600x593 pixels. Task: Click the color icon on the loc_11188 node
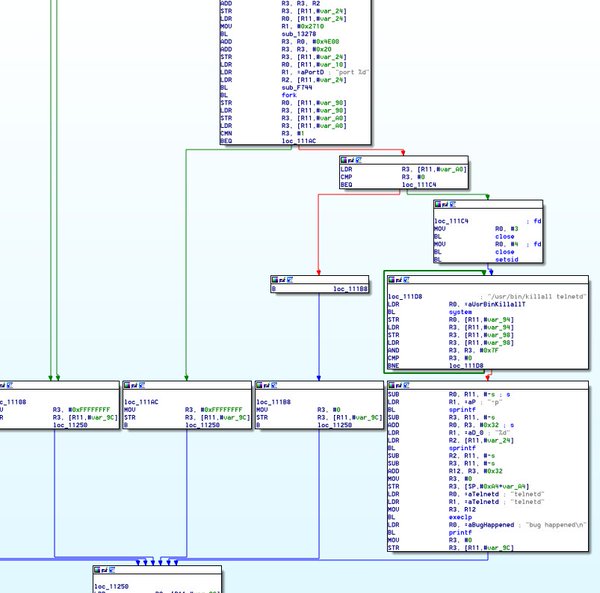click(x=259, y=385)
